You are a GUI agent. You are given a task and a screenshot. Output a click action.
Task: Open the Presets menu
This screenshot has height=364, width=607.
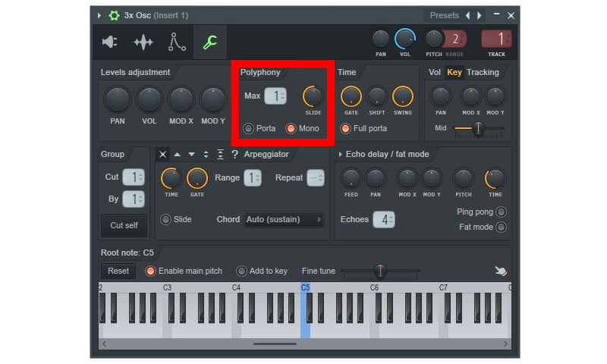click(444, 15)
